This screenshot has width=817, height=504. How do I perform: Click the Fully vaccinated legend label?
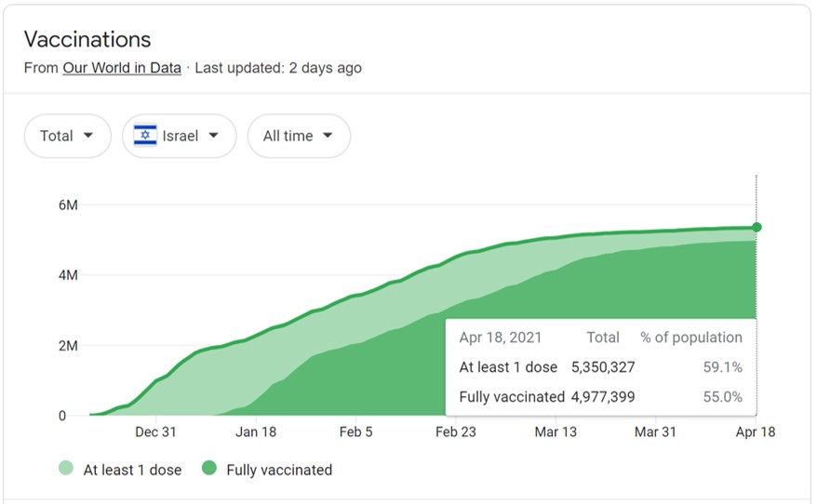click(279, 470)
